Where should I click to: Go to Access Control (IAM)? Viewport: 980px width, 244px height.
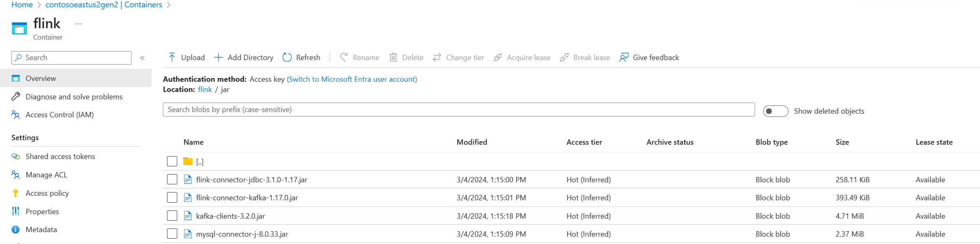click(x=60, y=115)
